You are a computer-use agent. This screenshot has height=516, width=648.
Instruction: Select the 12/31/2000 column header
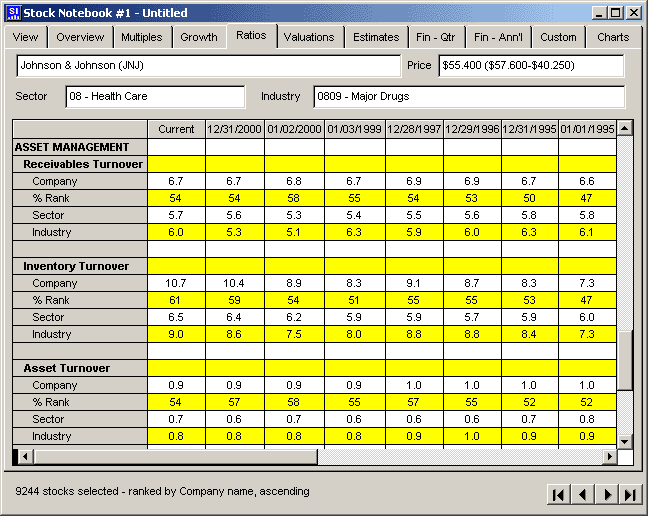(234, 129)
